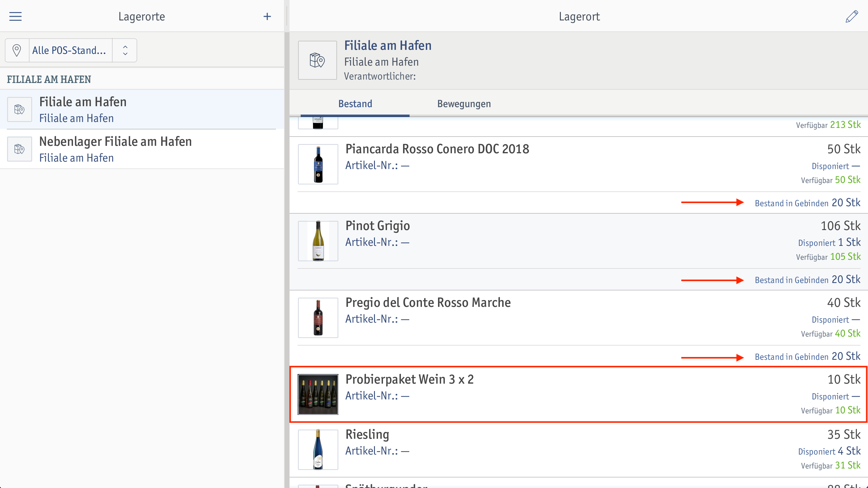Toggle the POS location stepper arrows
This screenshot has height=488, width=868.
point(125,50)
